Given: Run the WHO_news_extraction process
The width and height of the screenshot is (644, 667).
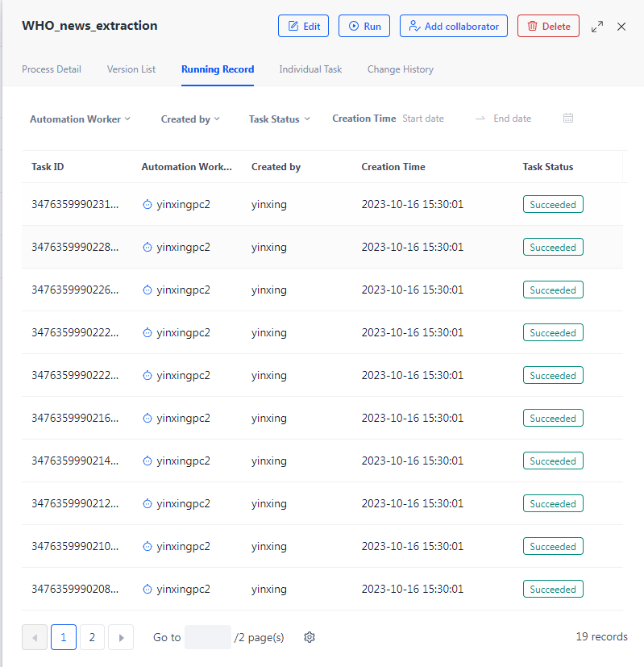Looking at the screenshot, I should [364, 26].
